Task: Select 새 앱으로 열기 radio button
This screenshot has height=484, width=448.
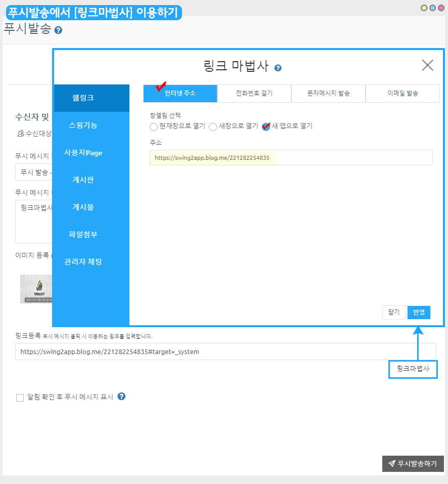Action: [x=266, y=126]
